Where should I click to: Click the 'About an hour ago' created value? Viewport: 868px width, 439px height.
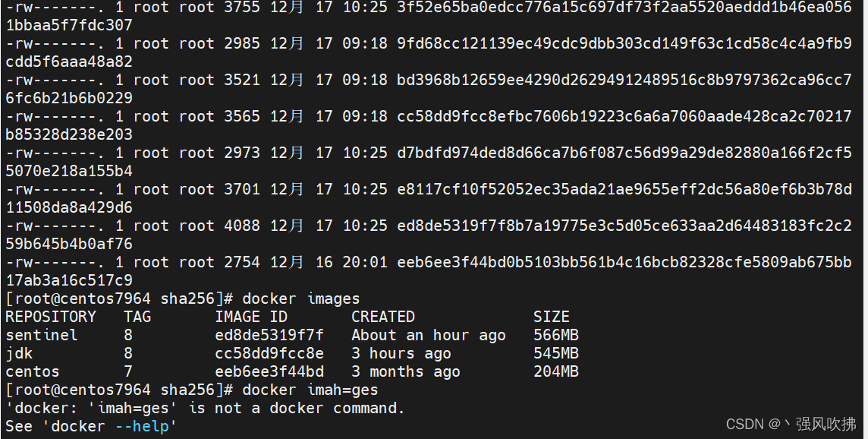click(x=429, y=335)
